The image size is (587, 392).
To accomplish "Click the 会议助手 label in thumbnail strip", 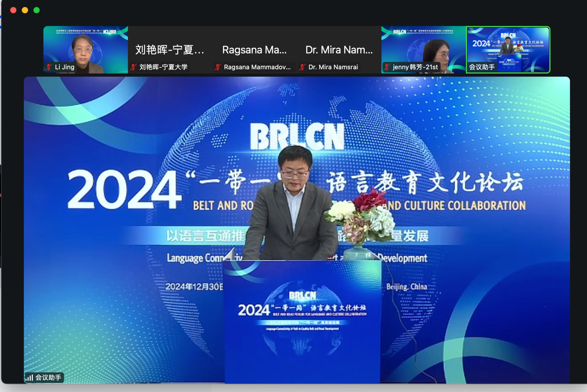I will pyautogui.click(x=482, y=67).
